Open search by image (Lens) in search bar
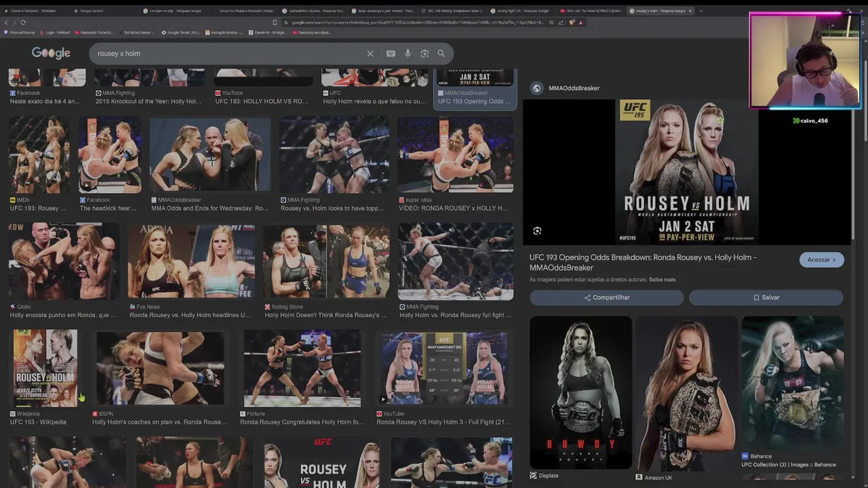Viewport: 868px width, 488px height. tap(425, 54)
